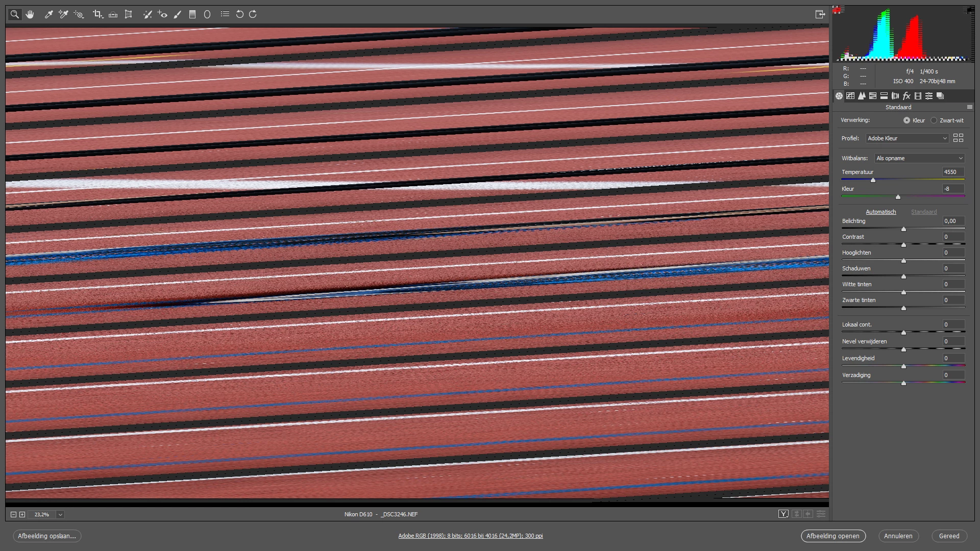Select the Hand tool
This screenshot has width=980, height=551.
tap(30, 14)
